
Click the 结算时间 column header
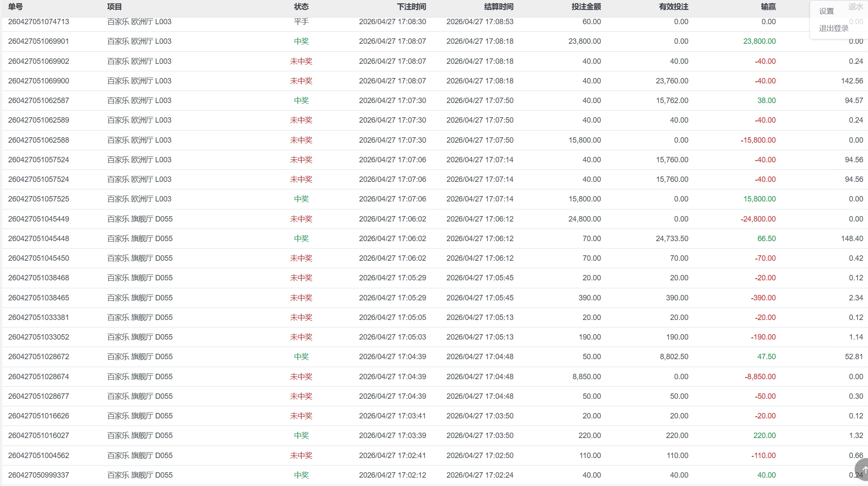[x=498, y=7]
